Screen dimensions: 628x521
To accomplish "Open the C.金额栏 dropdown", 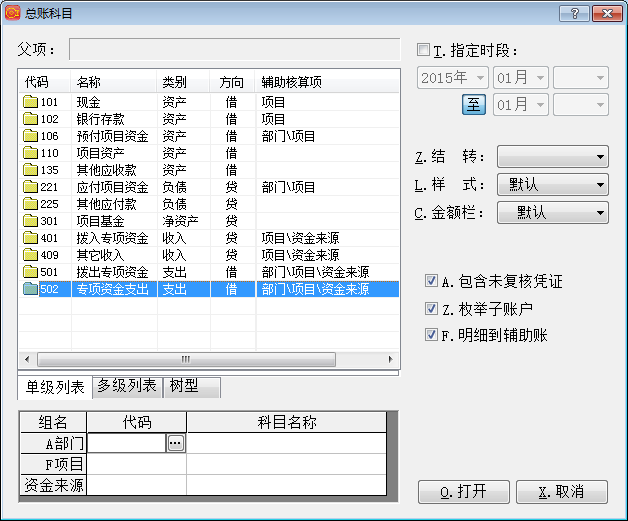I will coord(553,212).
